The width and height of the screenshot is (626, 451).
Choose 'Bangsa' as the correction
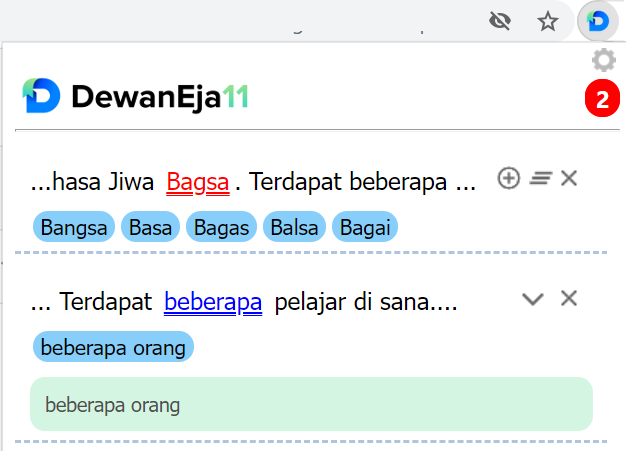(x=75, y=227)
